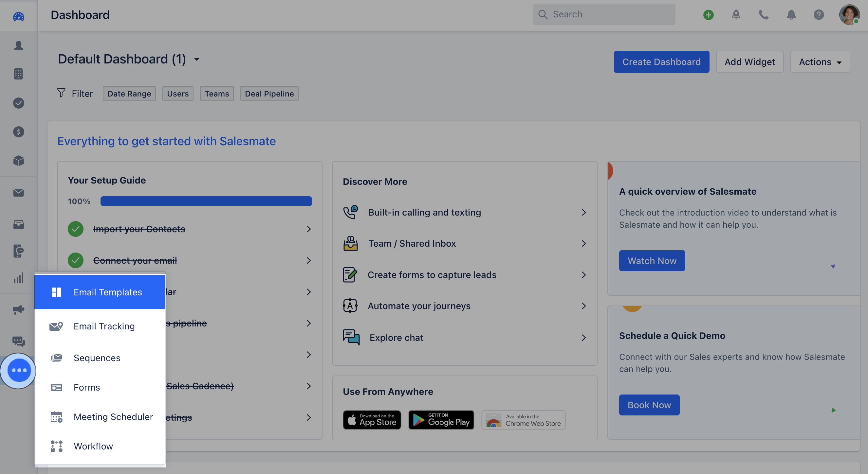The height and width of the screenshot is (474, 868).
Task: Open the Actions dropdown
Action: (820, 61)
